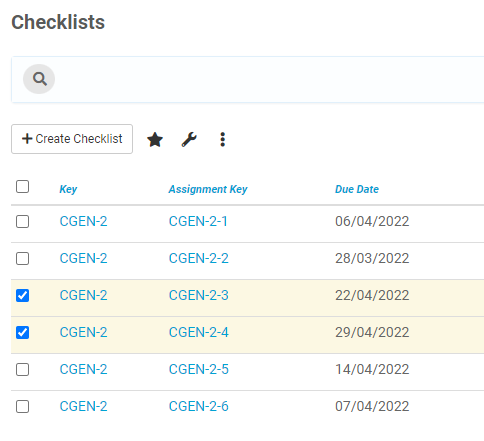Open assignment link CGEN-2-5
The height and width of the screenshot is (441, 484).
(x=199, y=369)
